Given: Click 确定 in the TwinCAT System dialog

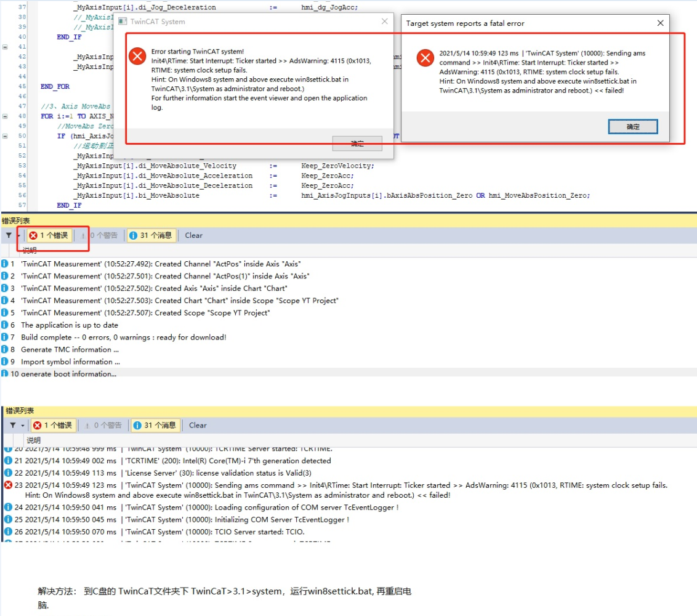Looking at the screenshot, I should click(357, 143).
